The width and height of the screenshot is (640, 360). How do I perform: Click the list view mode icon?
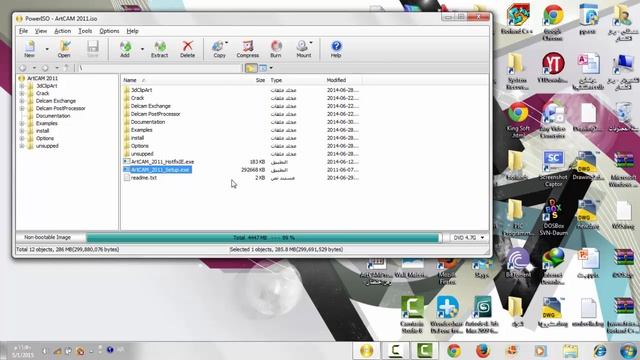263,68
